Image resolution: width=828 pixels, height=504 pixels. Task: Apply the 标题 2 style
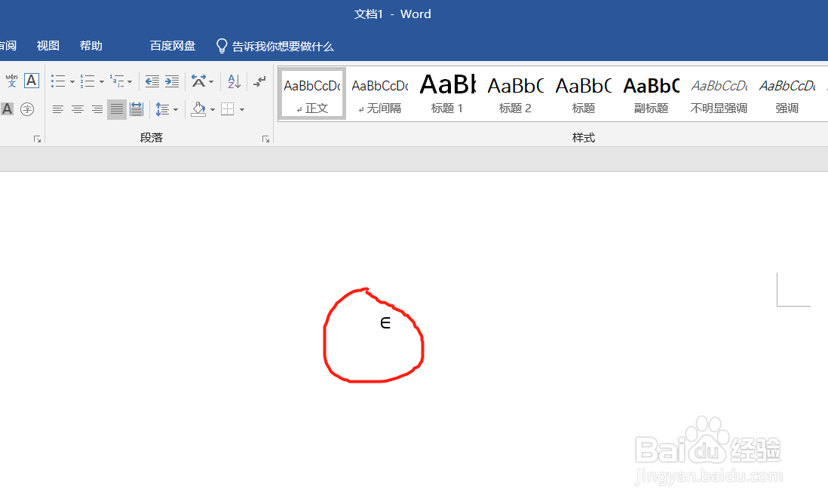point(515,93)
